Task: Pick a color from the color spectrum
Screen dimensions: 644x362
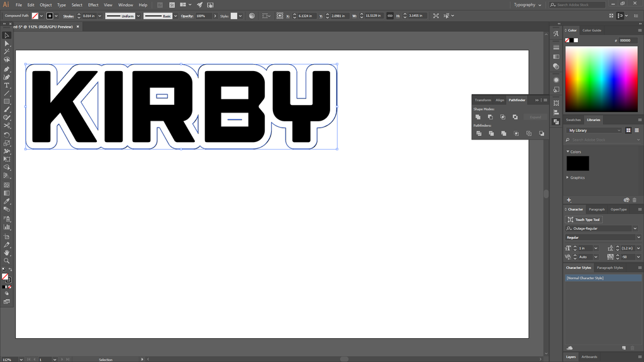Action: coord(601,79)
